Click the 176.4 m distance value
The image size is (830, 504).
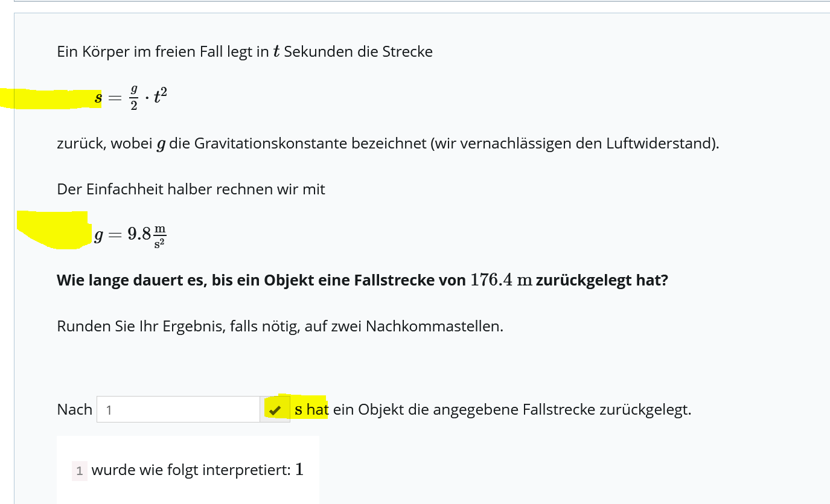click(500, 281)
